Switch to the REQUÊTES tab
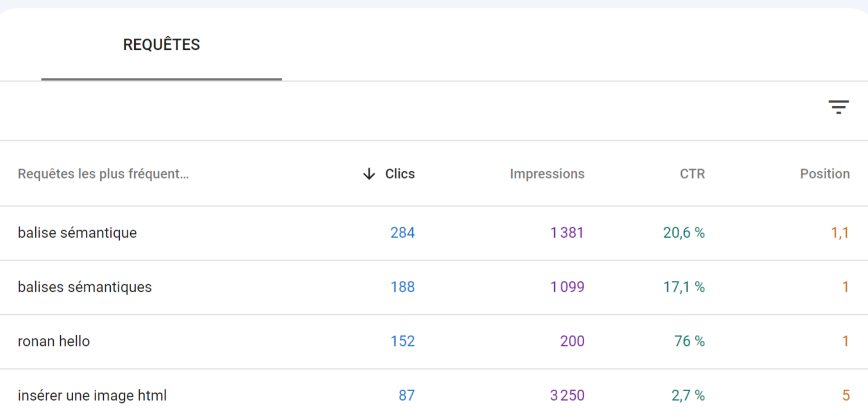 [162, 44]
